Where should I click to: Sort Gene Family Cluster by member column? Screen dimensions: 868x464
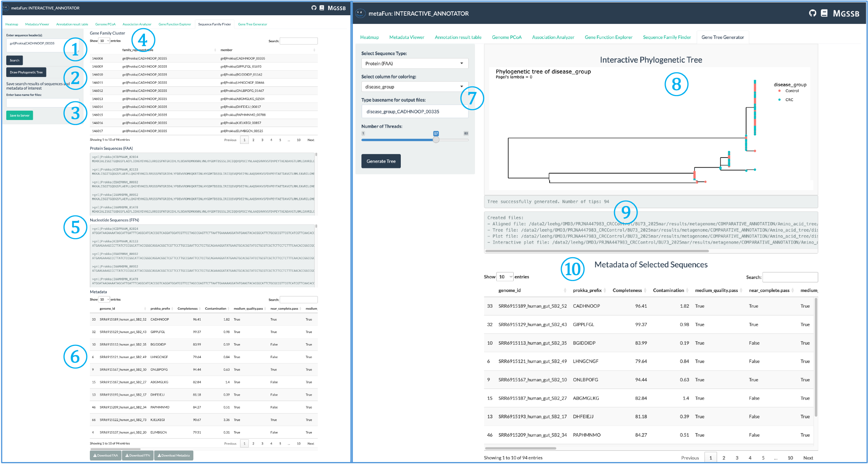pyautogui.click(x=268, y=50)
